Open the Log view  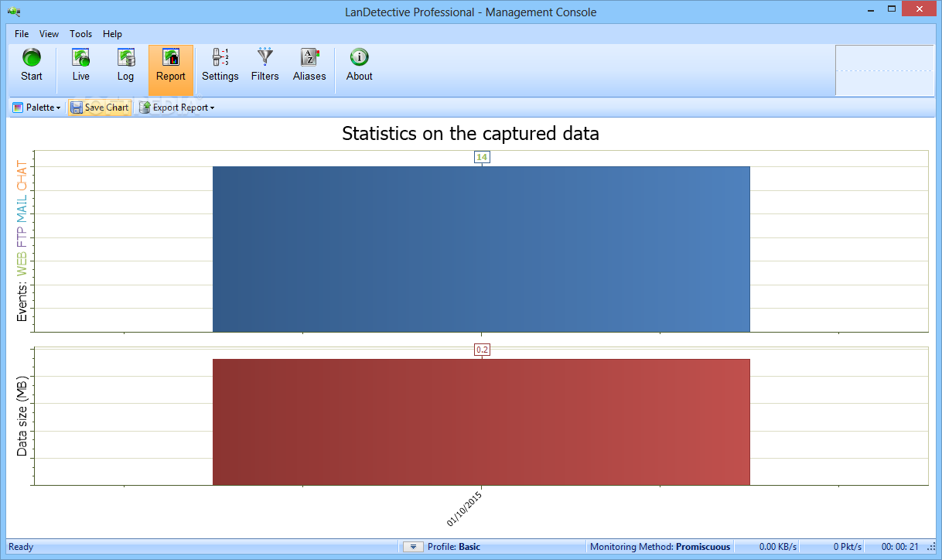point(125,67)
